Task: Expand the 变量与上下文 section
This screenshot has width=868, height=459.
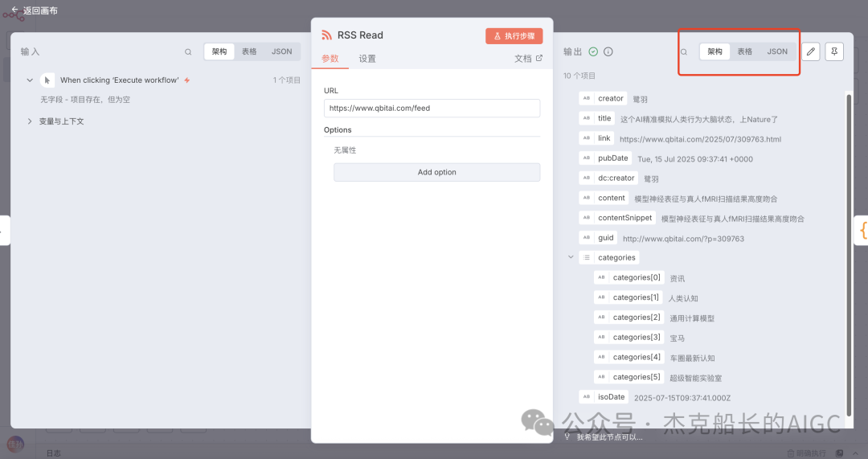Action: coord(30,121)
